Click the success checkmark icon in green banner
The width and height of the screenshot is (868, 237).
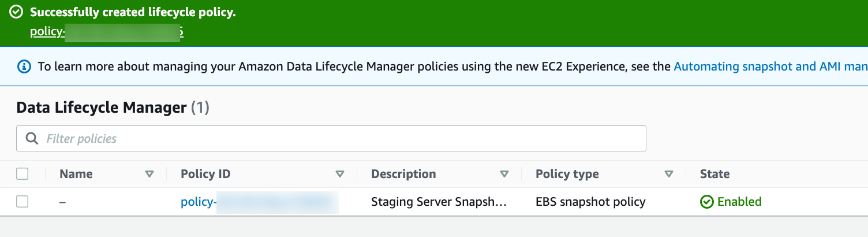pyautogui.click(x=17, y=13)
